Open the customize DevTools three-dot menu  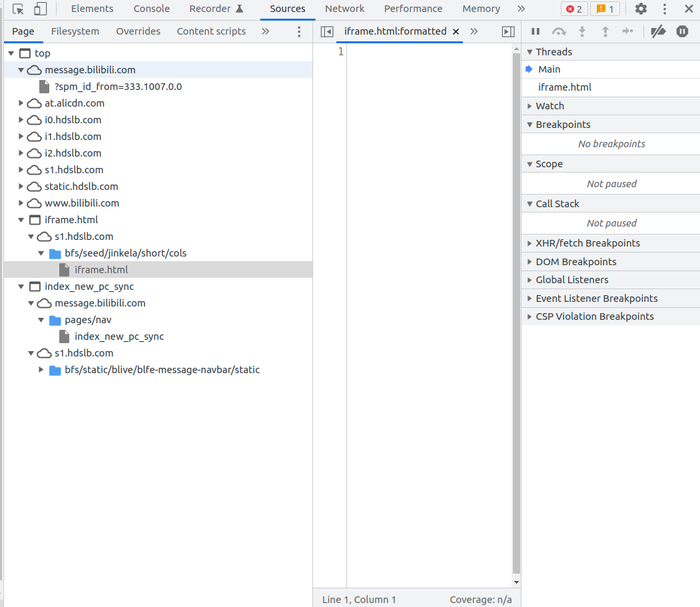click(x=665, y=9)
